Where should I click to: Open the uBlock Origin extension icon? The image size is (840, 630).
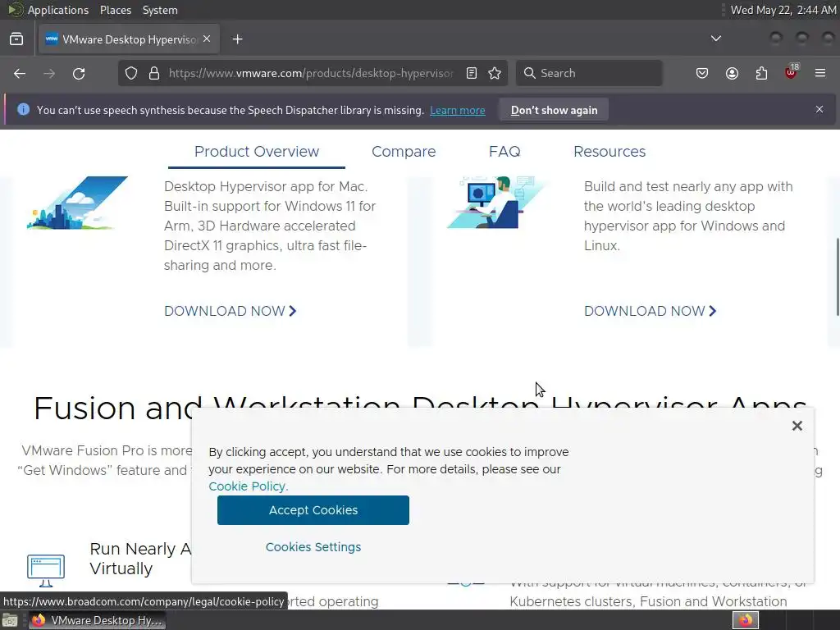point(792,72)
